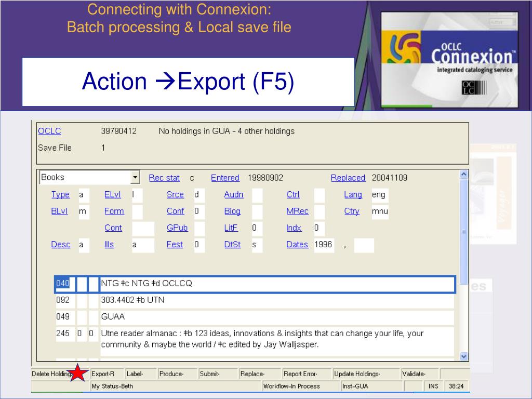Select the Type fixed field label
Screen dimensions: 532x399
(x=60, y=194)
